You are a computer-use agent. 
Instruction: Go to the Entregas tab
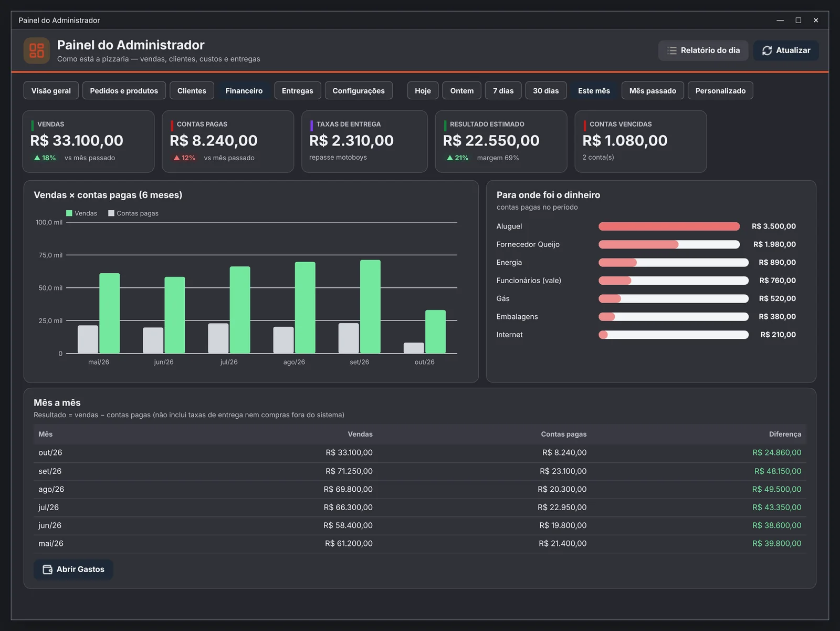coord(298,90)
